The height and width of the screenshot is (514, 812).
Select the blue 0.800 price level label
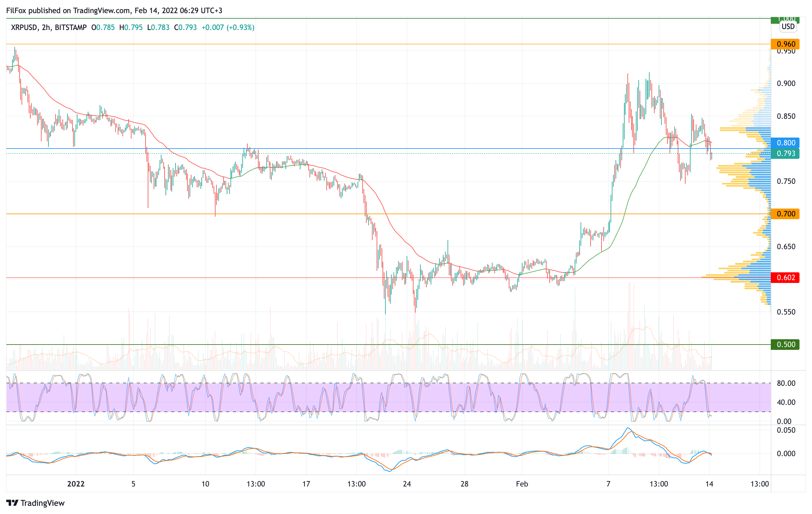coord(785,143)
